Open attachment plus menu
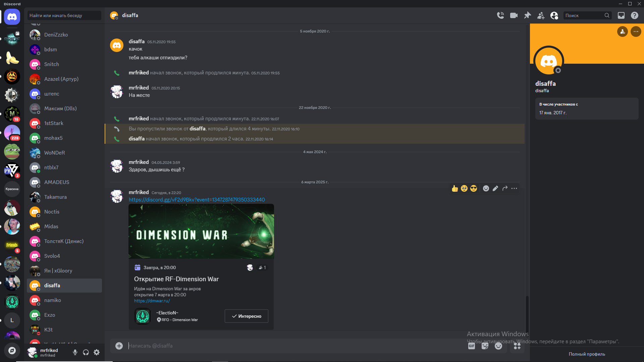Viewport: 644px width, 362px height. pos(119,346)
